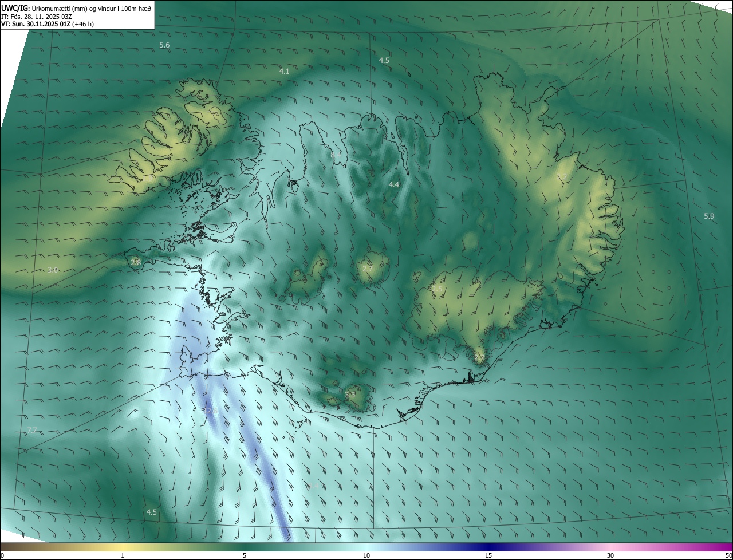Image resolution: width=733 pixels, height=560 pixels.
Task: Click the 4.4 value label
Action: click(394, 184)
